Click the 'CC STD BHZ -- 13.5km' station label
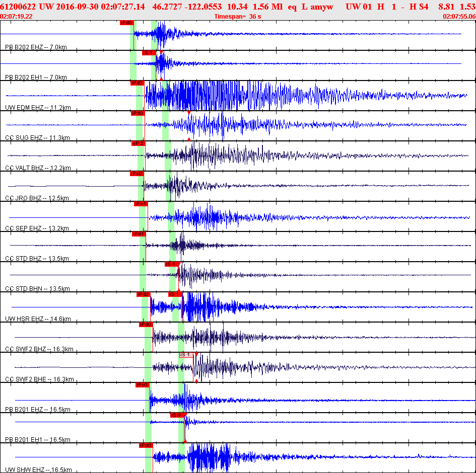Viewport: 476px width, 473px height. tap(37, 258)
